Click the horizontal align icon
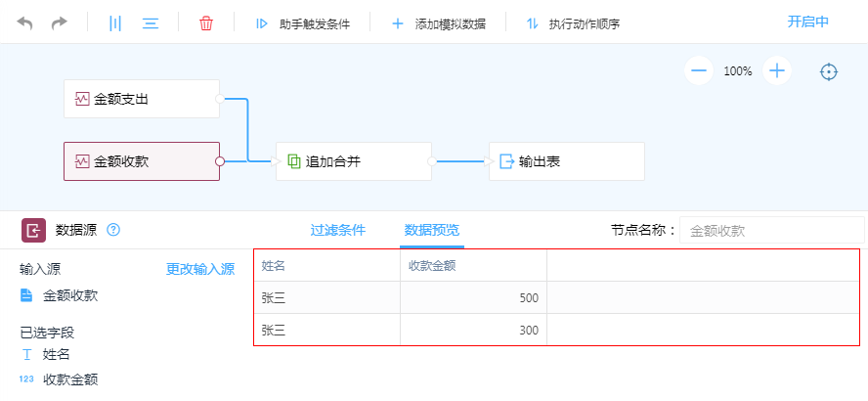The height and width of the screenshot is (401, 868). tap(150, 22)
